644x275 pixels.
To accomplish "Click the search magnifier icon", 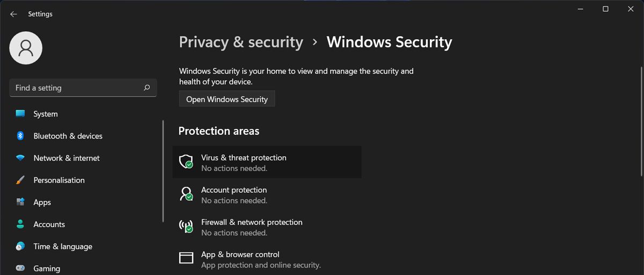I will 147,88.
